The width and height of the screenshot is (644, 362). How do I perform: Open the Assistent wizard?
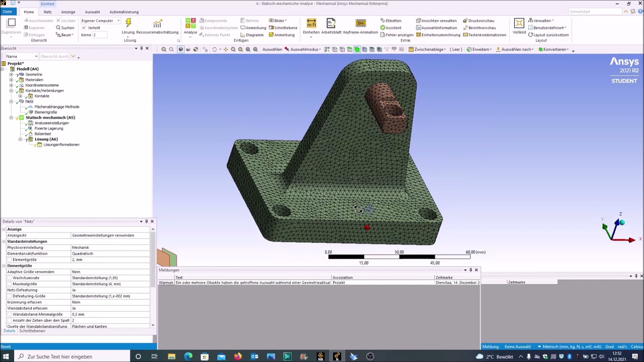(390, 28)
